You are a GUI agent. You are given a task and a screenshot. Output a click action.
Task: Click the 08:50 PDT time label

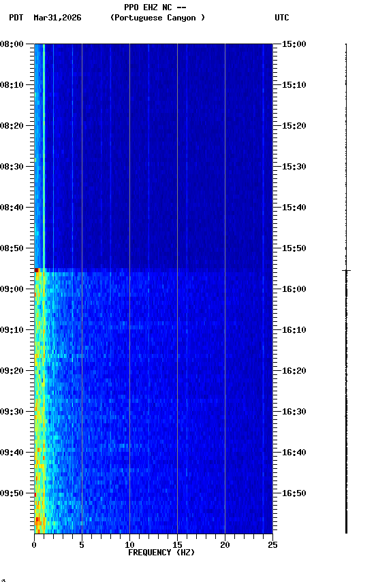(x=12, y=248)
